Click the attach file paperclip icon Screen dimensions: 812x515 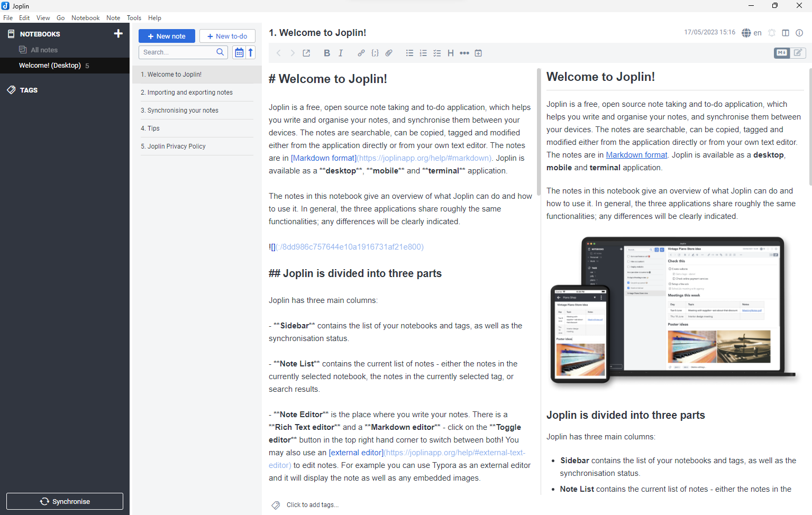click(389, 53)
